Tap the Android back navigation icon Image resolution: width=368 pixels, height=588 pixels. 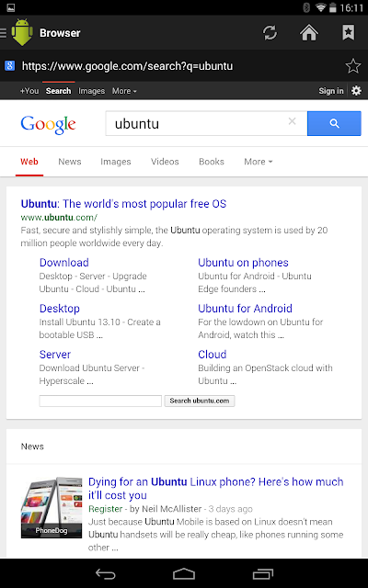105,573
